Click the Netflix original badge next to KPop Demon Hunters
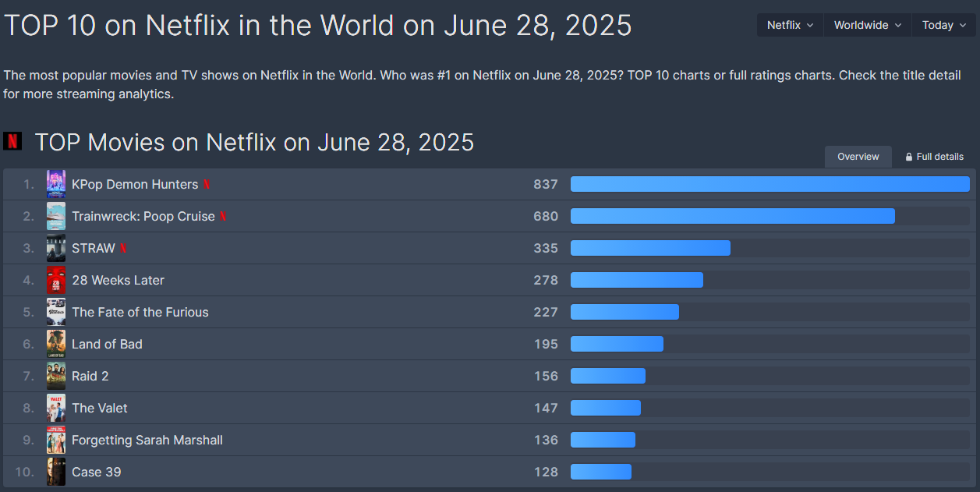The width and height of the screenshot is (980, 492). (207, 185)
